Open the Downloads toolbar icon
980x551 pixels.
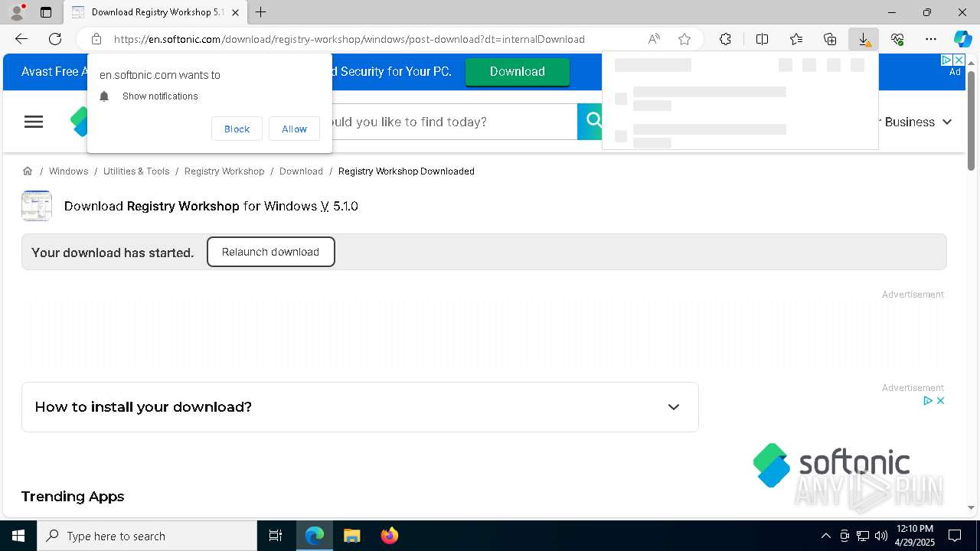click(864, 39)
